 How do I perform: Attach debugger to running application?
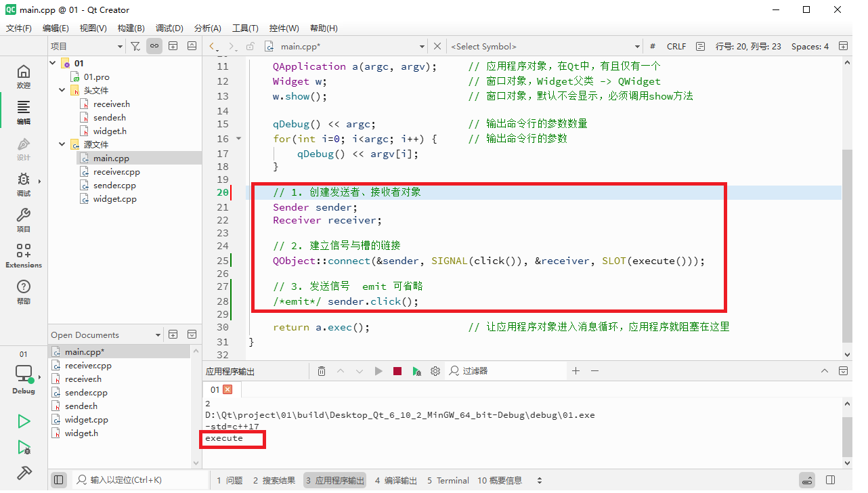point(416,371)
